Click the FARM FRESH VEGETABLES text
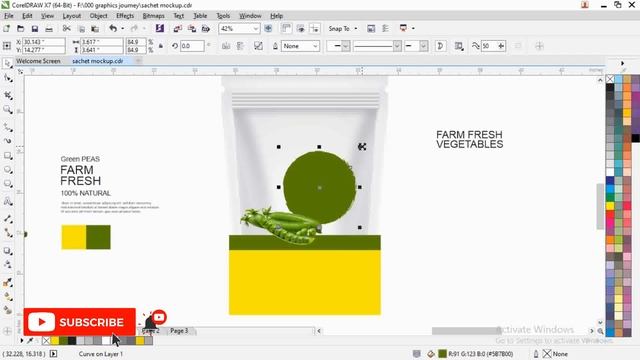Screen dimensions: 640x360 point(469,139)
